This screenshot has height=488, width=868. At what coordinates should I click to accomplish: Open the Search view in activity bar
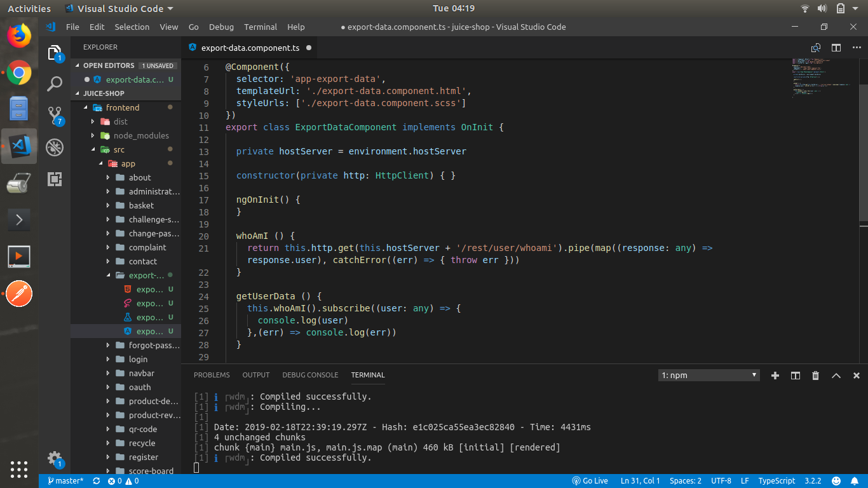coord(55,83)
